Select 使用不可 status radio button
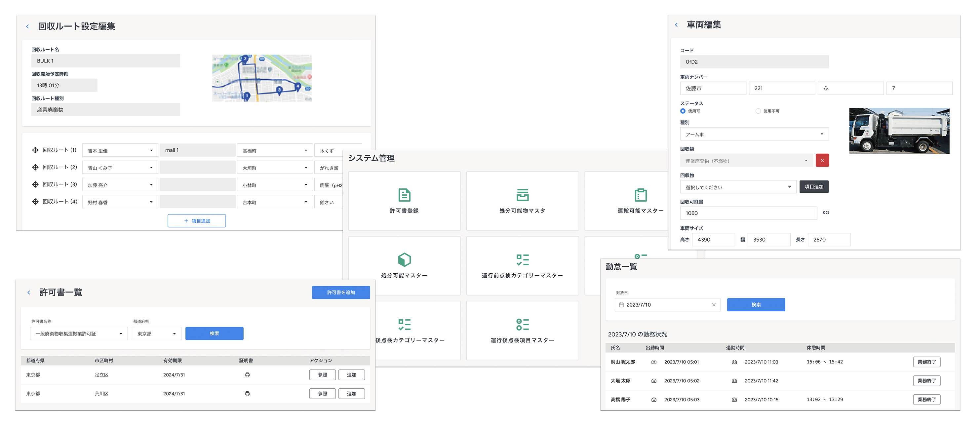The width and height of the screenshot is (980, 430). tap(758, 111)
